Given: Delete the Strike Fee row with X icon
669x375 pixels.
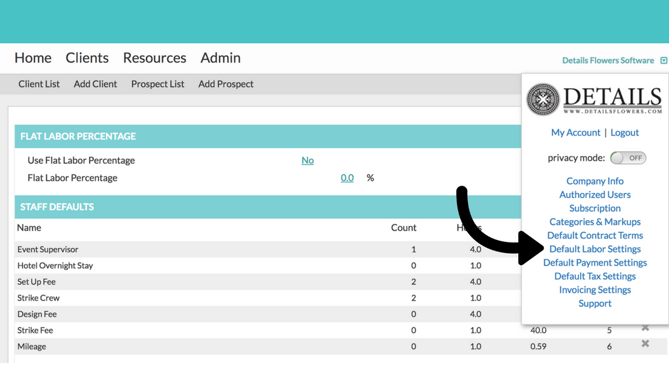Looking at the screenshot, I should point(645,328).
